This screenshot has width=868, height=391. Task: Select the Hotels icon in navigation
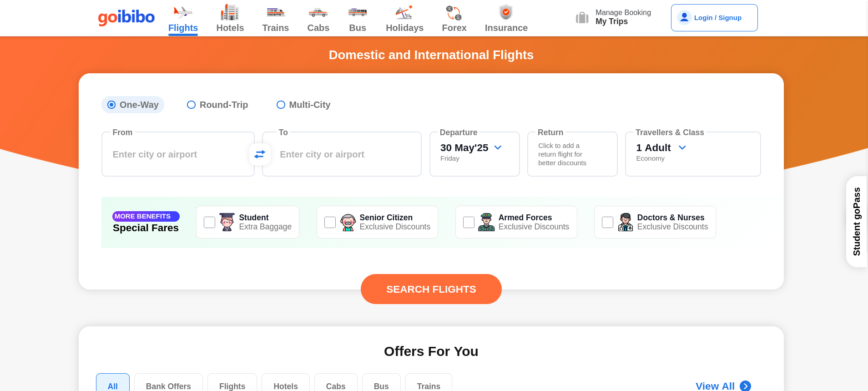click(229, 12)
